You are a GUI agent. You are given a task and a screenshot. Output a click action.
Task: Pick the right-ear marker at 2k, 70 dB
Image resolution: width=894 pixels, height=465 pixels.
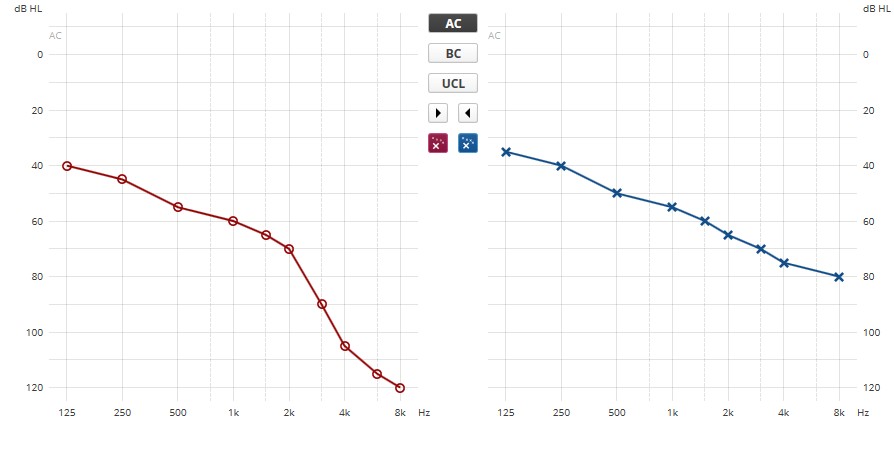point(289,249)
